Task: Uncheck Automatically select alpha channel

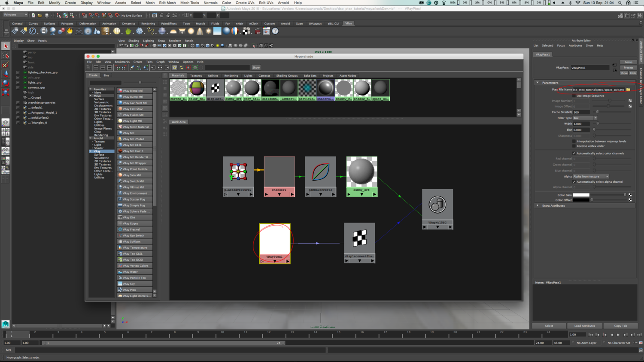Action: [574, 181]
